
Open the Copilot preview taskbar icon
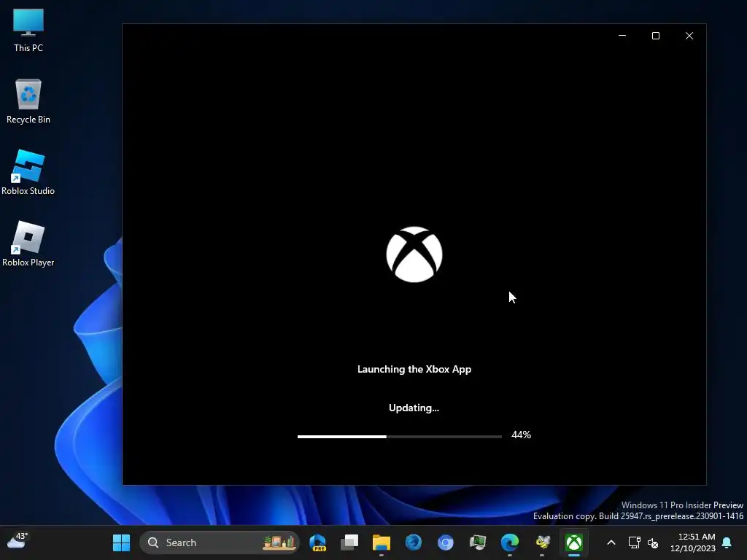(x=317, y=542)
